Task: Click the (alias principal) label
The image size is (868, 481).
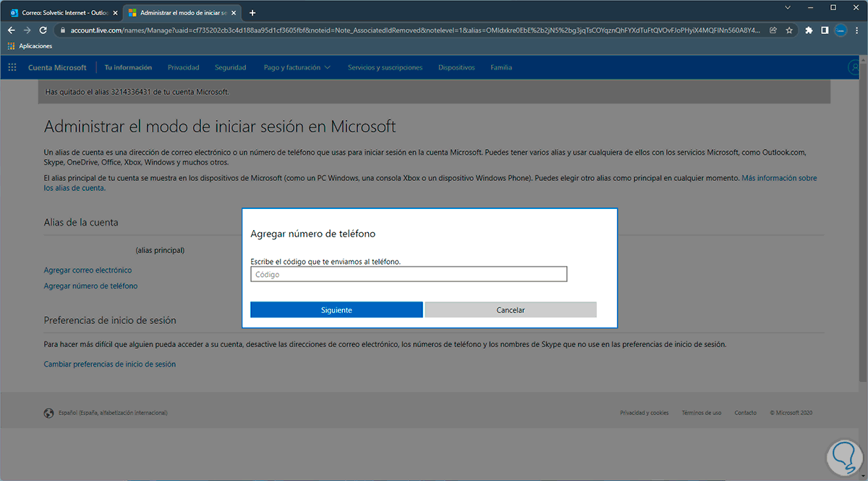Action: point(160,250)
